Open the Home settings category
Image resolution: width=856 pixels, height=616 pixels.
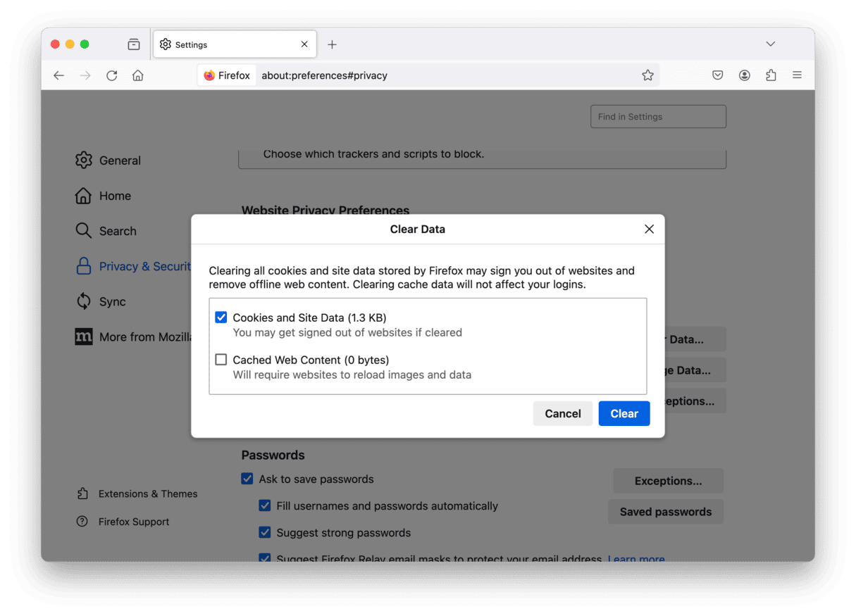point(103,196)
